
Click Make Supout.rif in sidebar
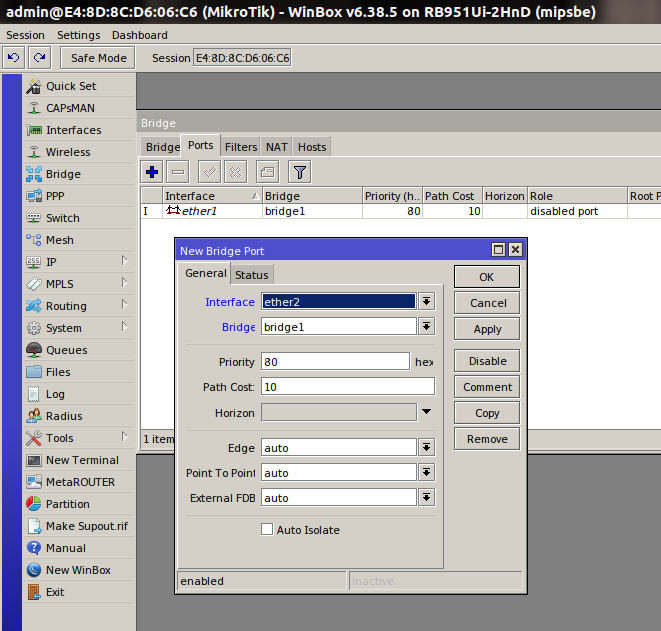click(x=80, y=526)
